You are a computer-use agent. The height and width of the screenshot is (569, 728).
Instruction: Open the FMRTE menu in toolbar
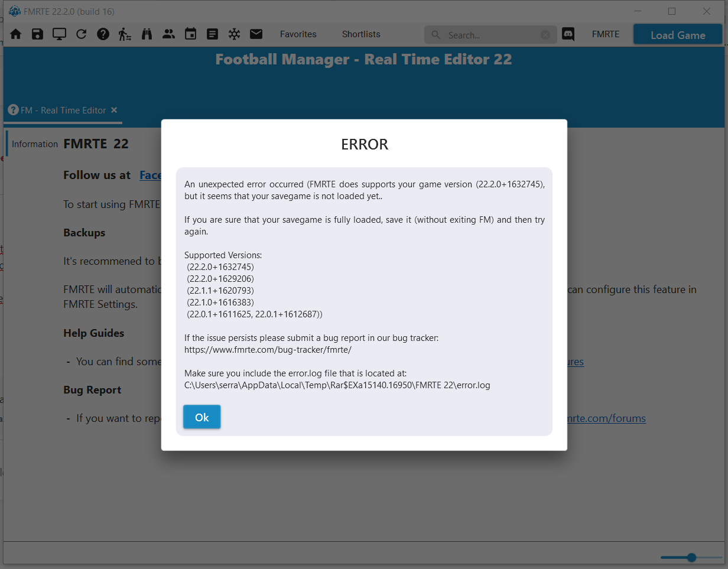(x=606, y=34)
